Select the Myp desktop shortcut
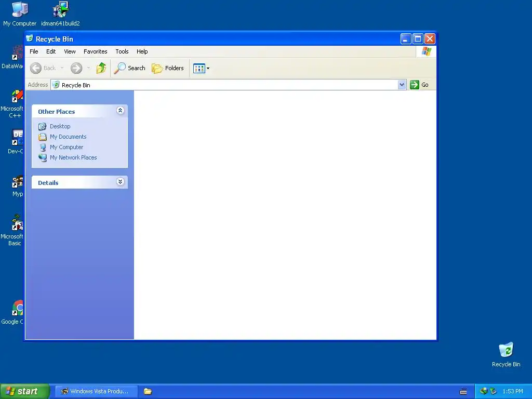The width and height of the screenshot is (532, 399). pos(17,187)
